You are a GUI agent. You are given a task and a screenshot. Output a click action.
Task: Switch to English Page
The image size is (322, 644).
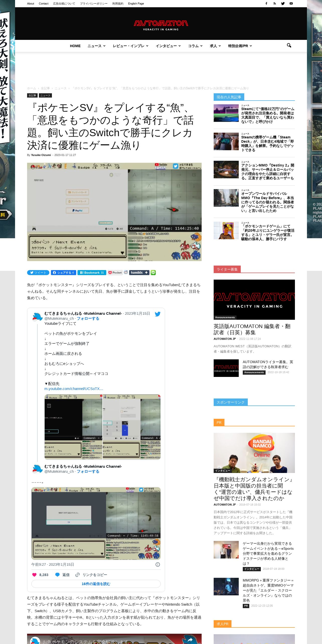tap(136, 4)
